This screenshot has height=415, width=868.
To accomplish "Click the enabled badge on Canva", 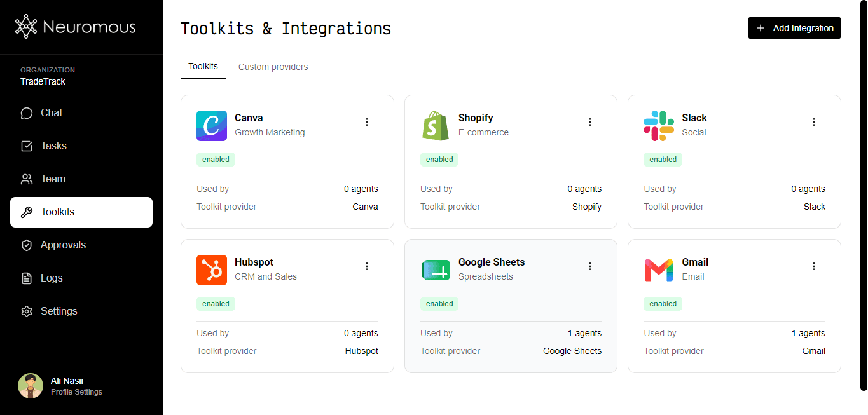I will (216, 160).
